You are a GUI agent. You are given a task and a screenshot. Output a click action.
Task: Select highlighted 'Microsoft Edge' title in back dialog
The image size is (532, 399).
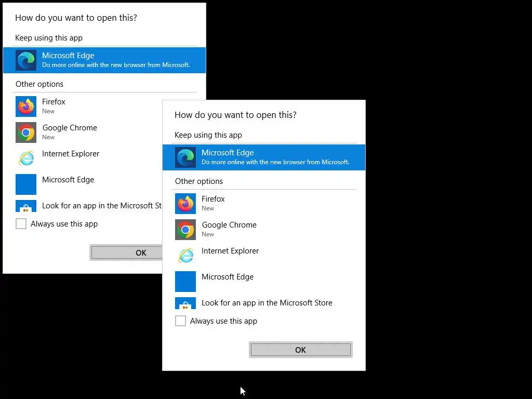pyautogui.click(x=68, y=56)
